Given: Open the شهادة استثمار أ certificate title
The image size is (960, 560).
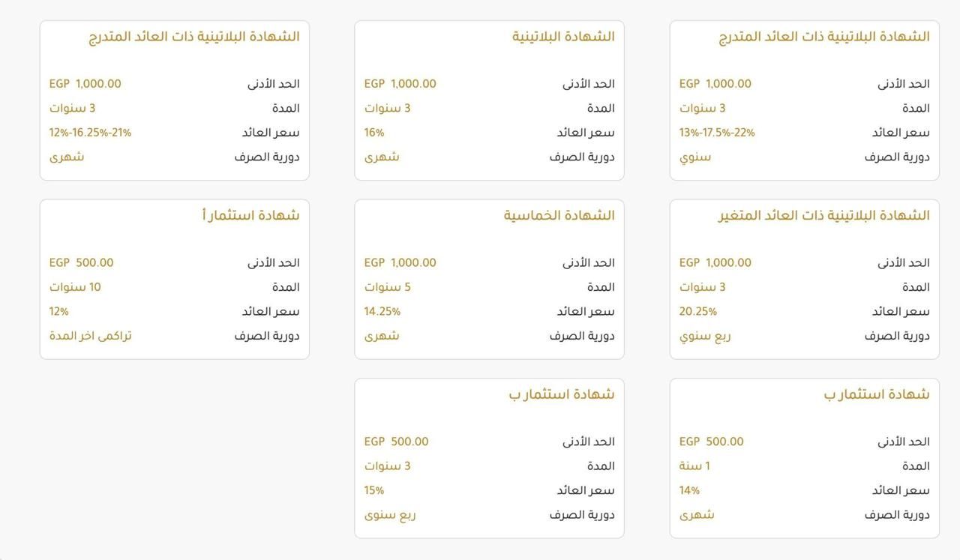Looking at the screenshot, I should coord(250,215).
